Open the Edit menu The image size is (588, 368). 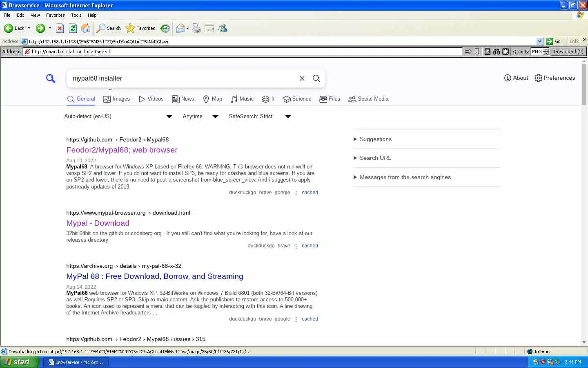(20, 15)
